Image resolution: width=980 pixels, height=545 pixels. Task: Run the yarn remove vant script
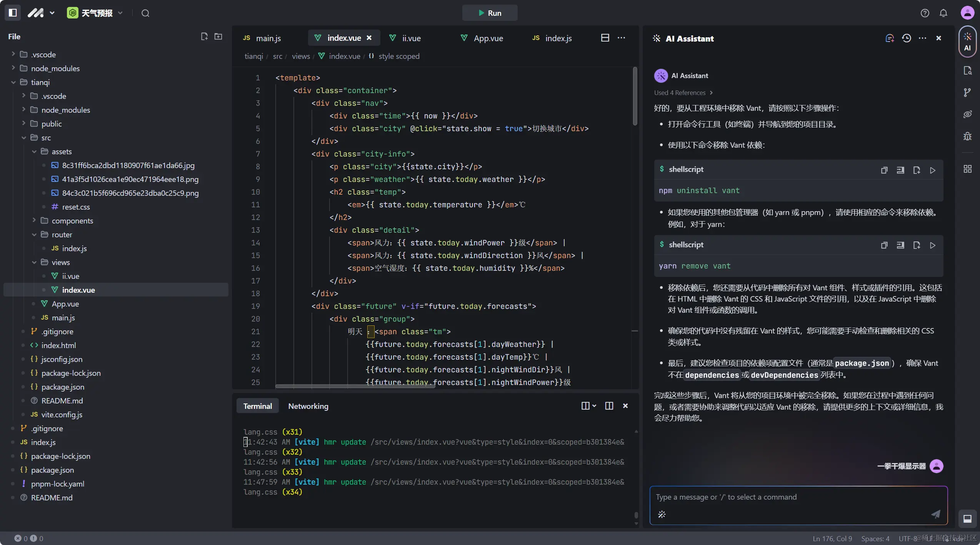932,245
